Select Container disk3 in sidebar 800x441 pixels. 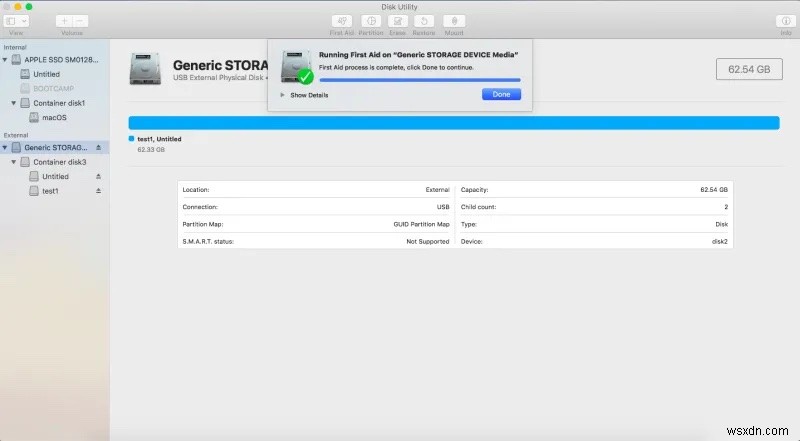point(55,162)
